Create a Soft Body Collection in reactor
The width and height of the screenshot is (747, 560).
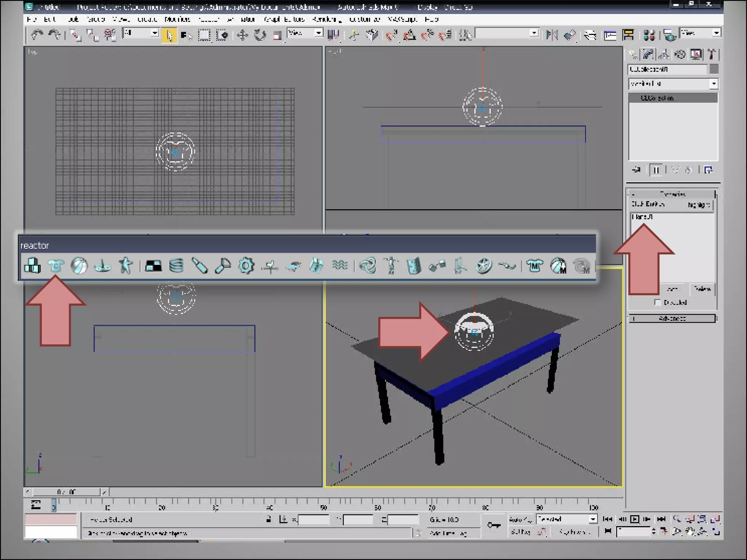coord(79,265)
